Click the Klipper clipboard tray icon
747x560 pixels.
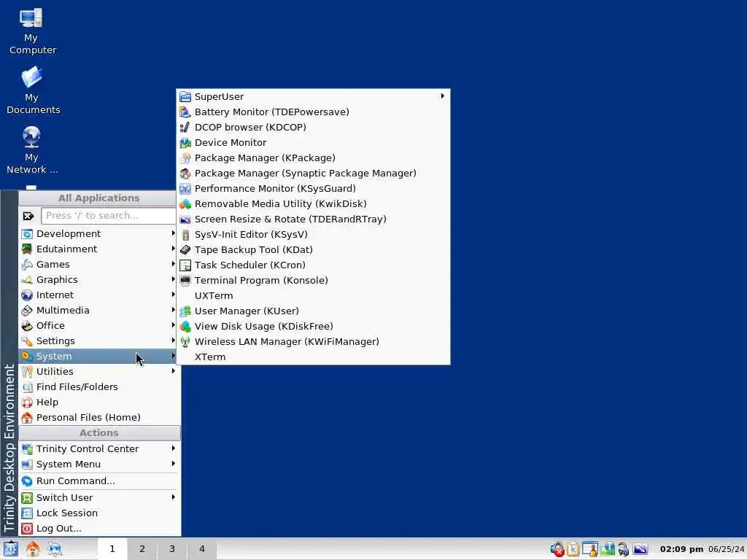tap(573, 549)
